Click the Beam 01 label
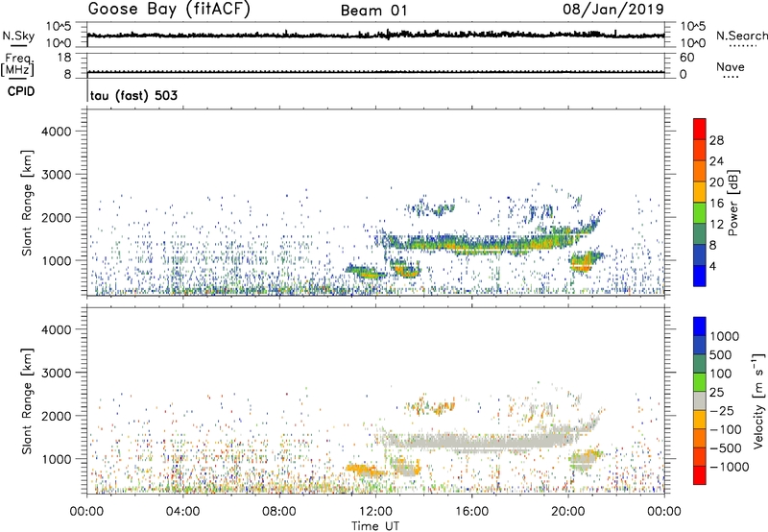 tap(374, 11)
